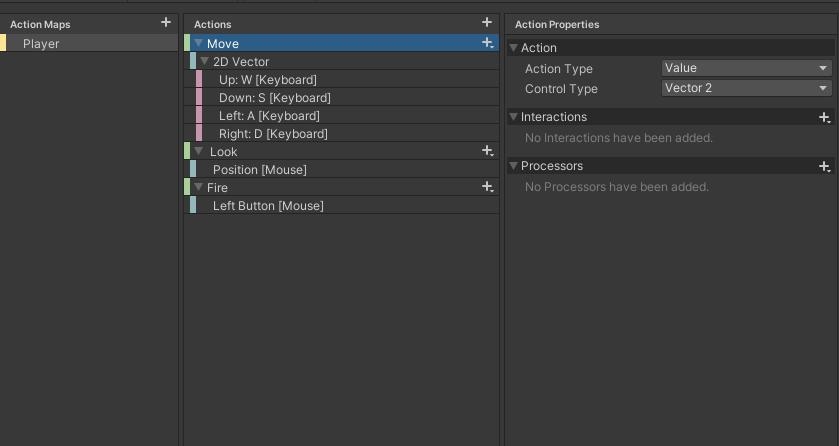Collapse the Fire action bindings

(x=199, y=187)
